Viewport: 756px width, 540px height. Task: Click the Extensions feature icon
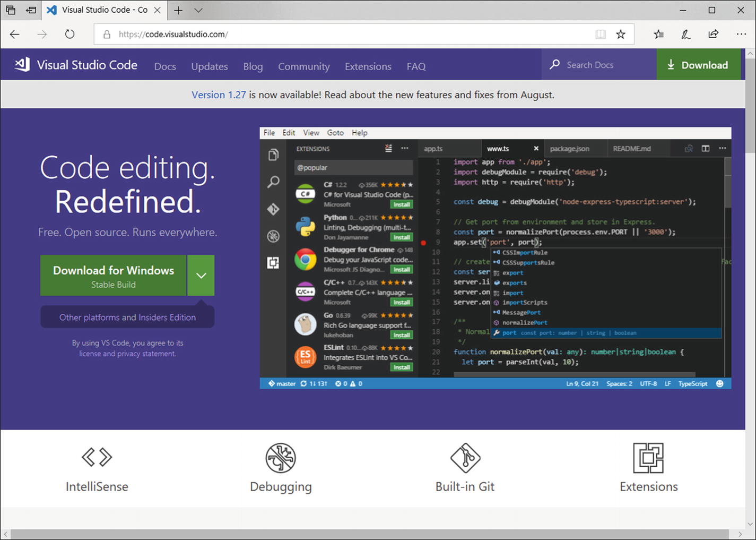coord(648,458)
